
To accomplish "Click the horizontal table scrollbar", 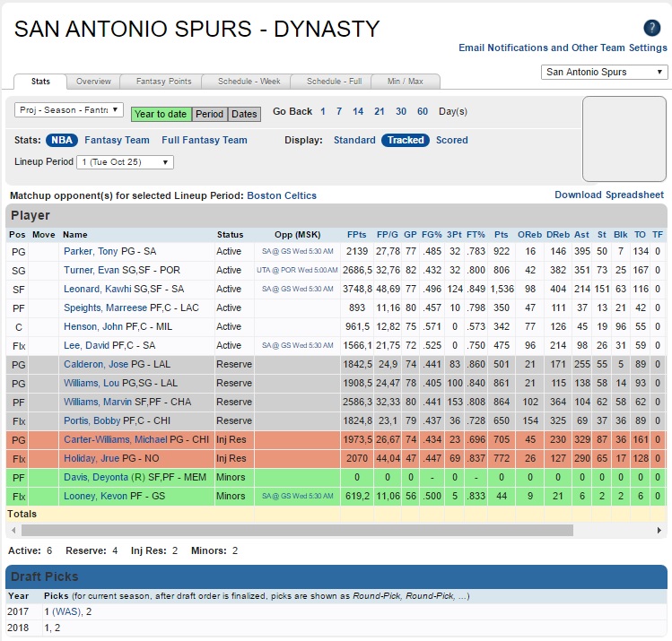I will click(x=297, y=530).
